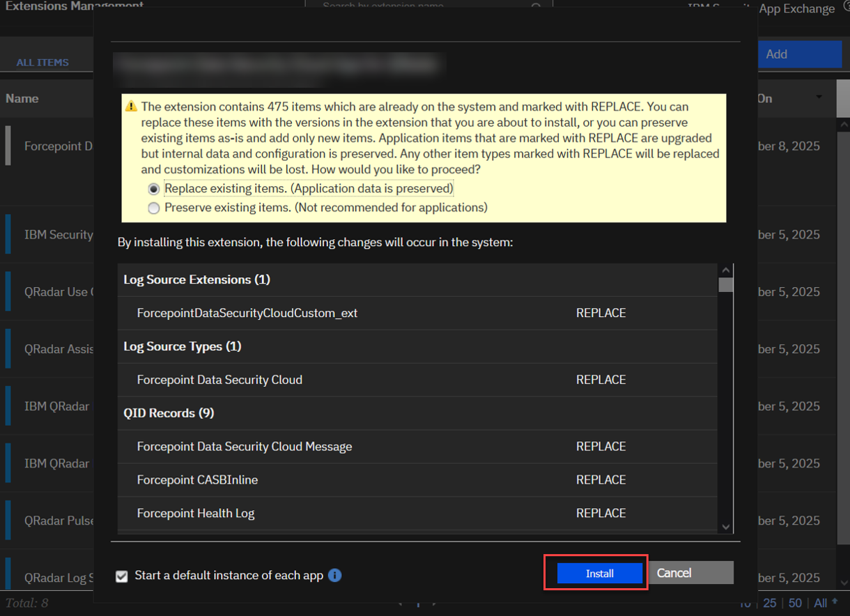Select Replace existing items radio option
This screenshot has width=850, height=616.
[154, 189]
